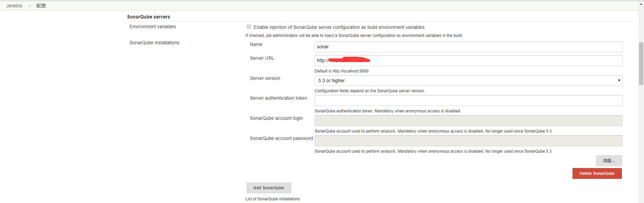Go to the 配置 breadcrumb item
644x203 pixels.
click(x=41, y=6)
